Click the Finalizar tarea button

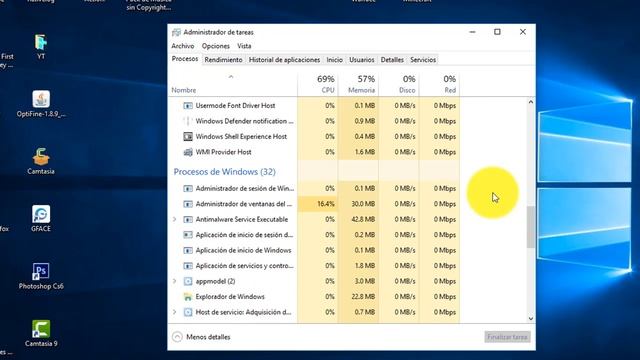[507, 337]
